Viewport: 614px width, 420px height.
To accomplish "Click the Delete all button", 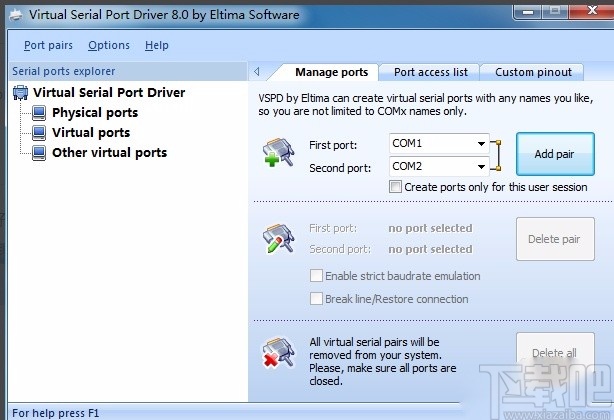I will click(x=555, y=353).
